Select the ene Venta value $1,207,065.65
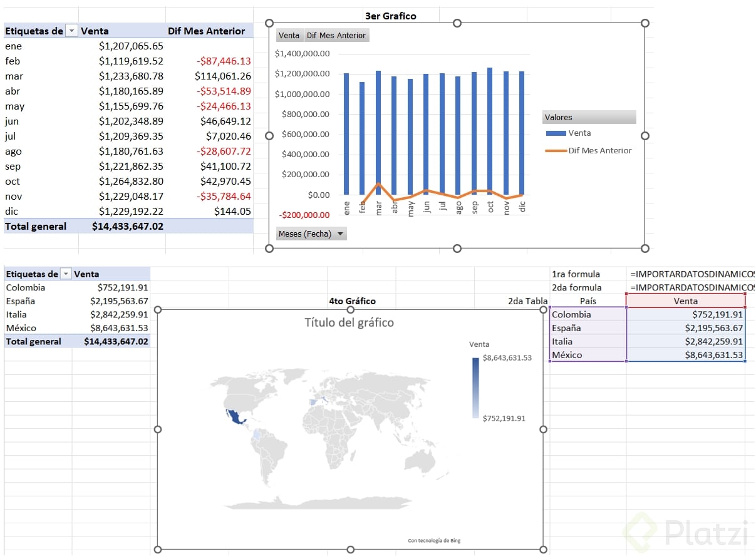The height and width of the screenshot is (559, 756). tap(123, 46)
